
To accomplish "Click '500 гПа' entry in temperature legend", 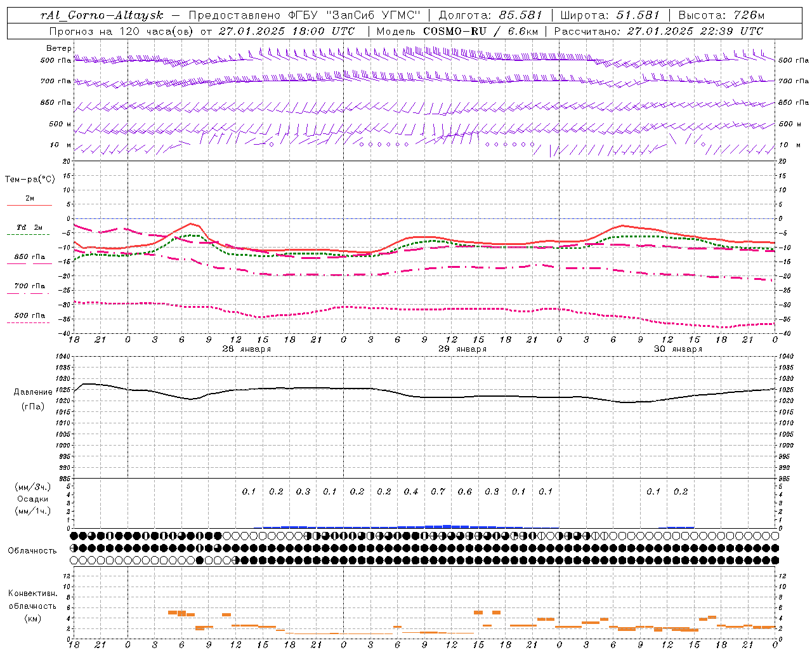I will (x=30, y=315).
